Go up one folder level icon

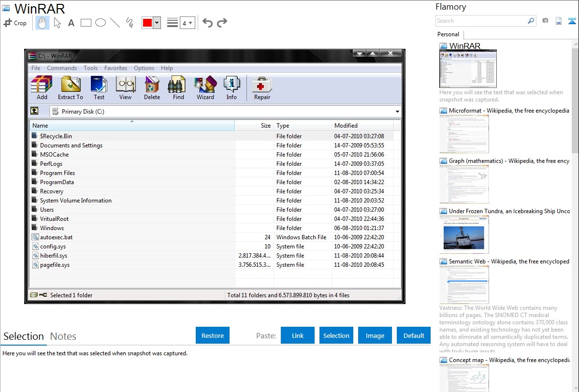(34, 111)
